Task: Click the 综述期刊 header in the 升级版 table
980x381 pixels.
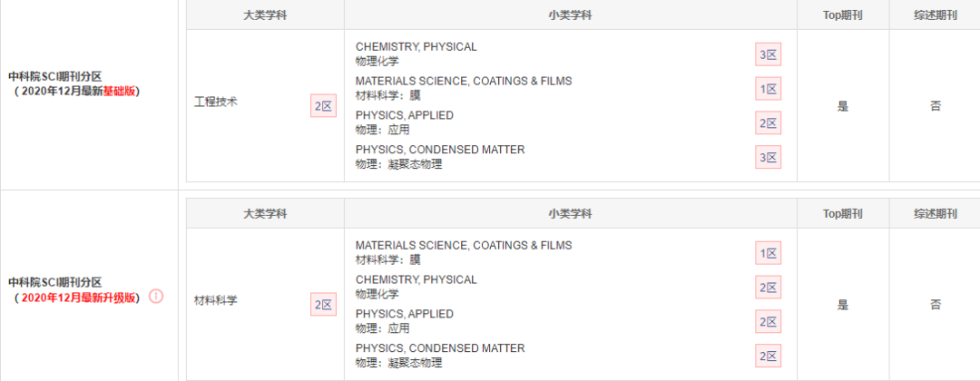Action: point(935,214)
